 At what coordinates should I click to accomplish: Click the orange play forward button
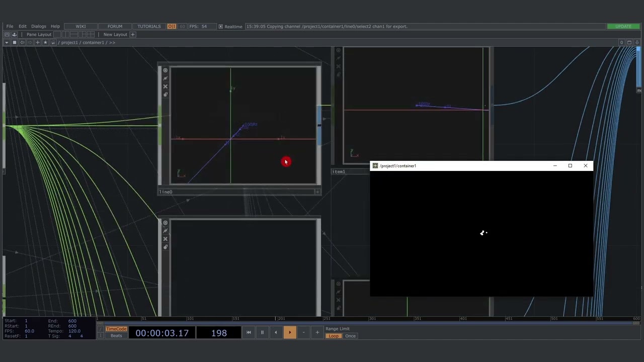pyautogui.click(x=290, y=332)
